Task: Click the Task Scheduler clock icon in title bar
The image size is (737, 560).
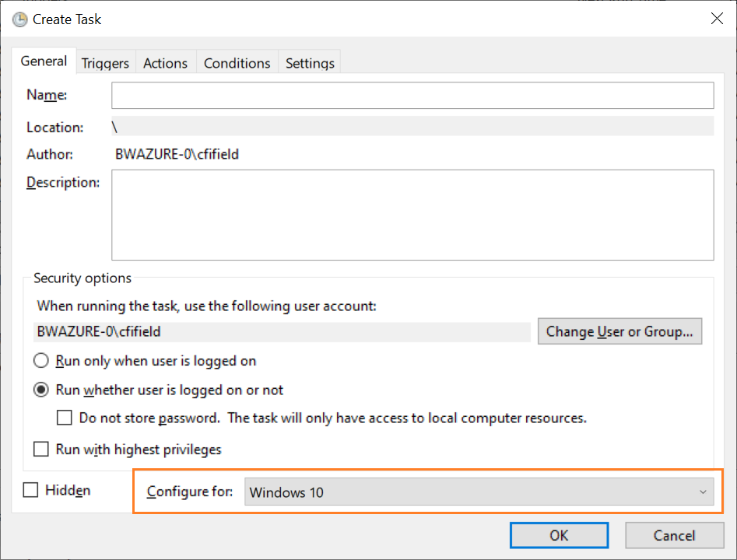Action: (19, 19)
